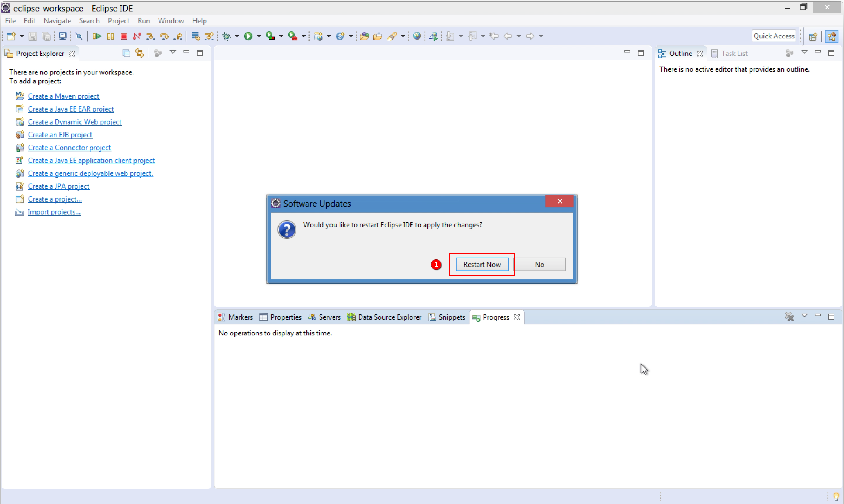Open Back history dropdown arrow
Image resolution: width=844 pixels, height=504 pixels.
point(519,36)
